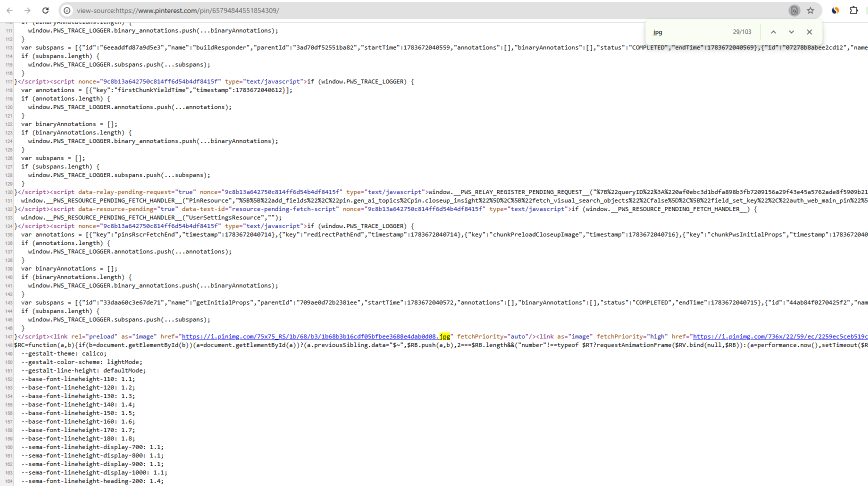Screen dimensions: 868x486
Task: Bookmark this page with the star icon
Action: 810,10
